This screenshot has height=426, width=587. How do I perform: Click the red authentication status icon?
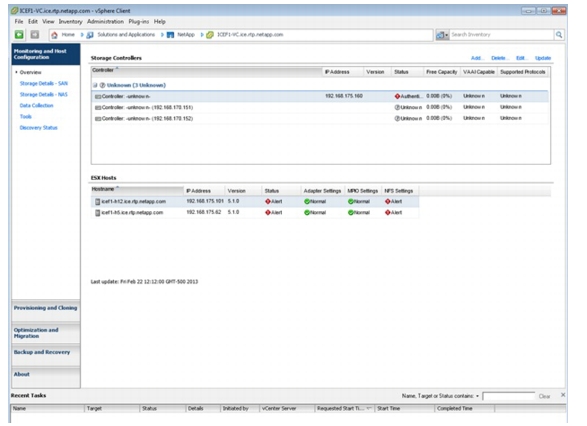pyautogui.click(x=397, y=96)
